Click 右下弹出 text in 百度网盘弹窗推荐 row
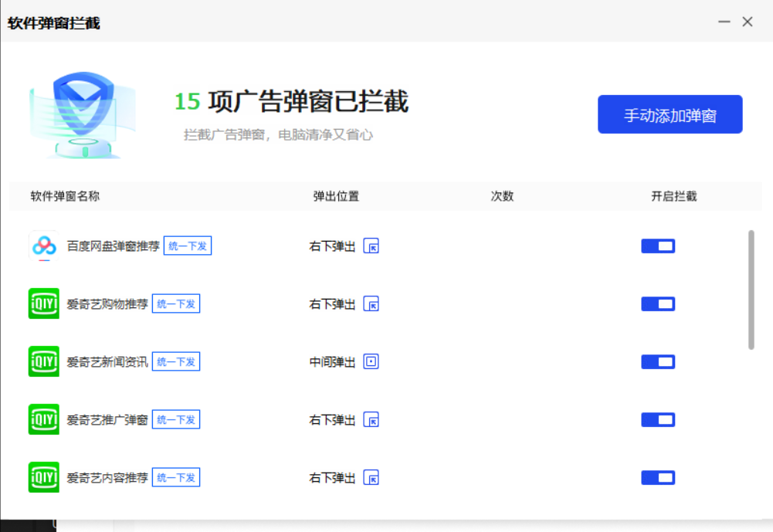 point(332,246)
